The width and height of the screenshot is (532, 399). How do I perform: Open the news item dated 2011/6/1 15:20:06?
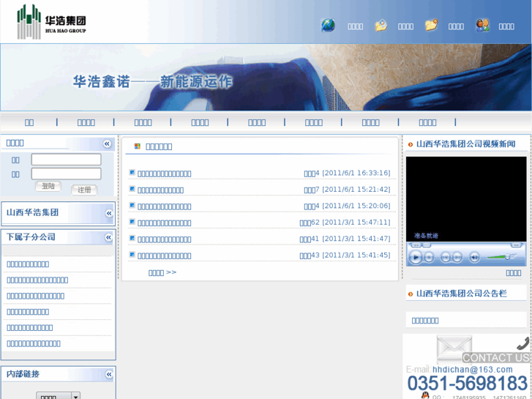(x=164, y=206)
